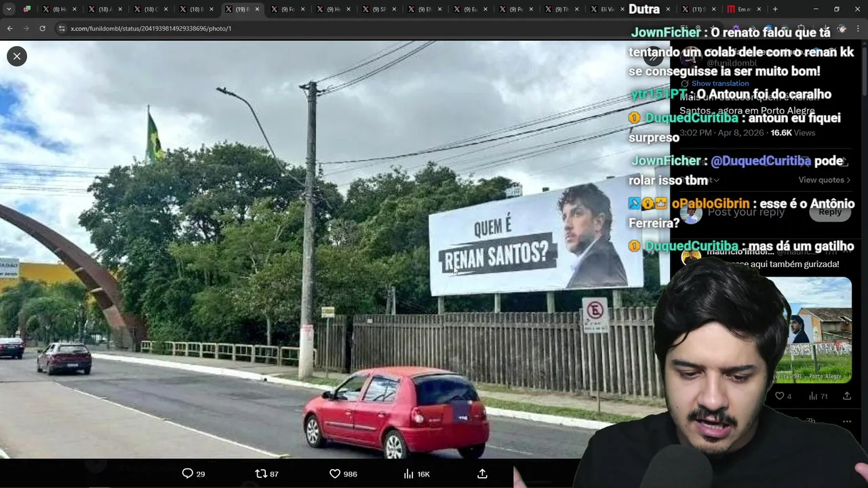Close the "(9) Eu" tab
868x488 pixels.
click(x=485, y=9)
